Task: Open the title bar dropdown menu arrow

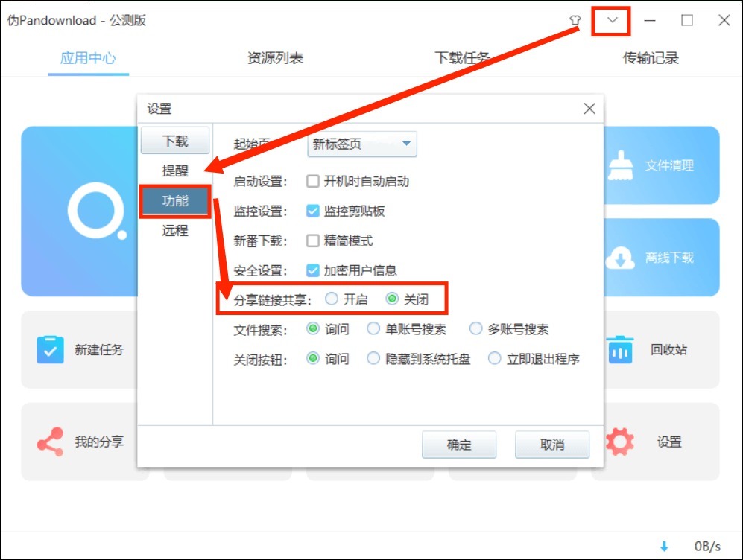Action: [613, 21]
